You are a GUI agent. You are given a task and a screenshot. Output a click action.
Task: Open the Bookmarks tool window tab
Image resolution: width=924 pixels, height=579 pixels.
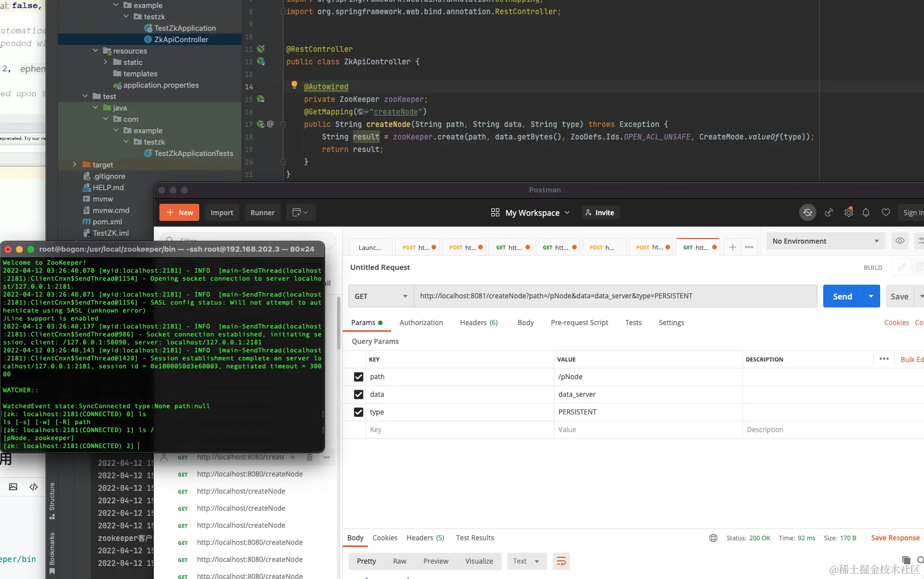click(x=52, y=553)
